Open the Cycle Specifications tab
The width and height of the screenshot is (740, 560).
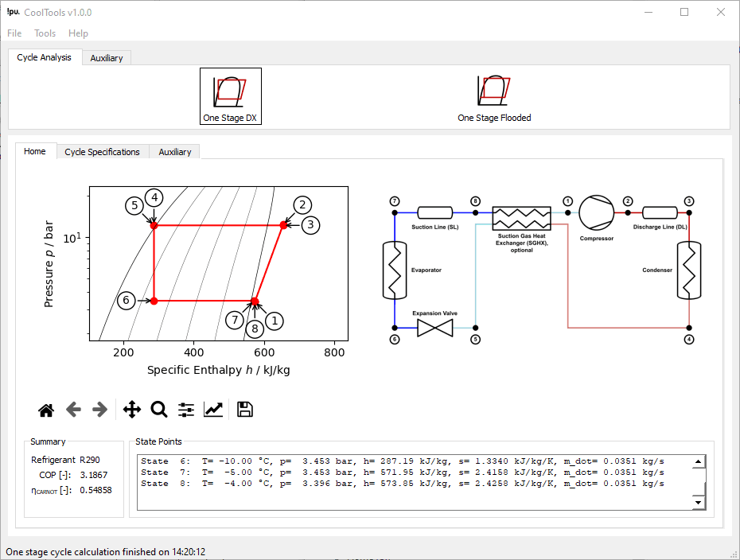pos(103,152)
